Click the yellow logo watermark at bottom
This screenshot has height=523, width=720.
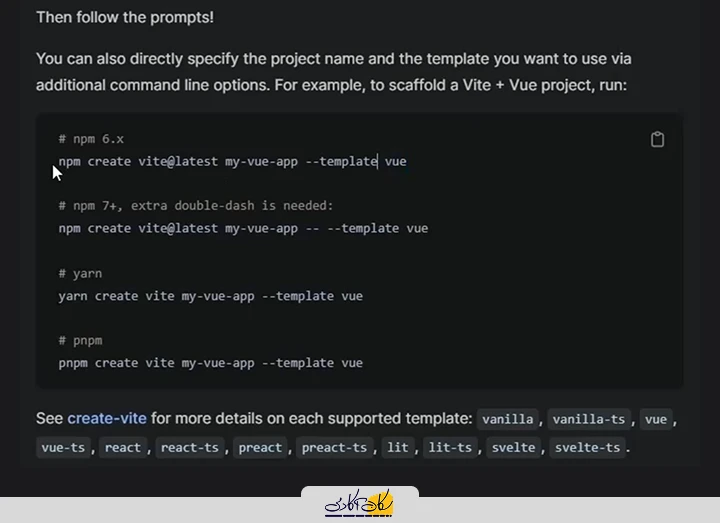click(x=360, y=504)
